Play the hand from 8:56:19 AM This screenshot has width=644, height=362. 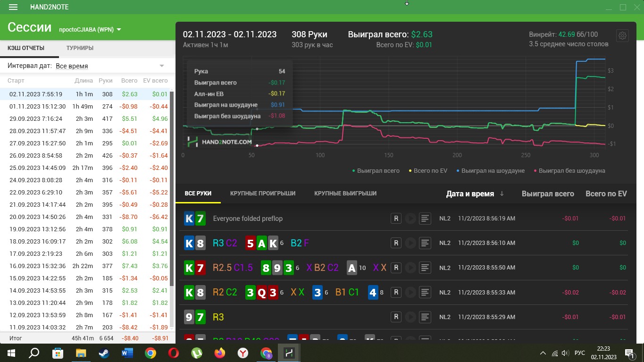click(410, 219)
